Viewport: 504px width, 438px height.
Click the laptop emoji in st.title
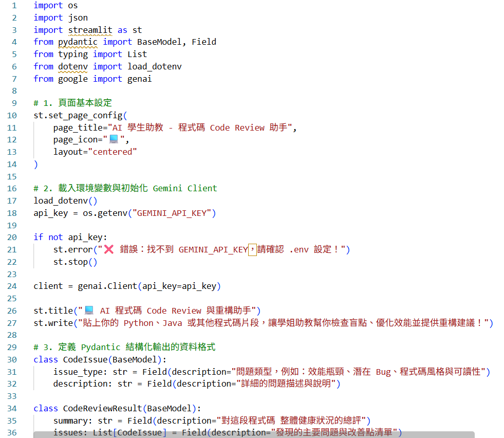(x=89, y=311)
